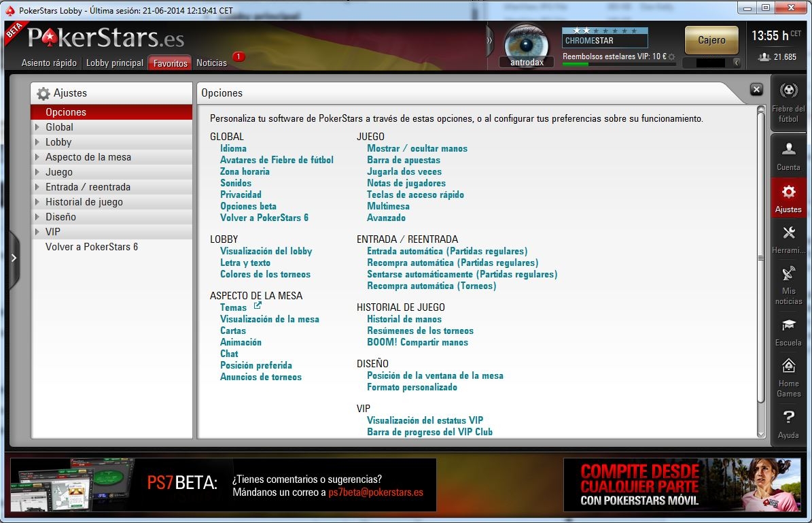Screen dimensions: 812x523
Task: Open Historial de manos link
Action: (x=404, y=319)
